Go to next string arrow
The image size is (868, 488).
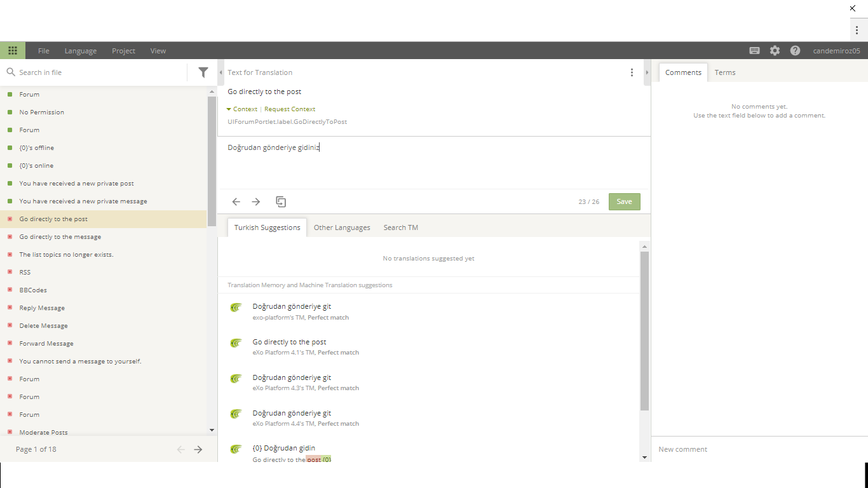coord(256,201)
